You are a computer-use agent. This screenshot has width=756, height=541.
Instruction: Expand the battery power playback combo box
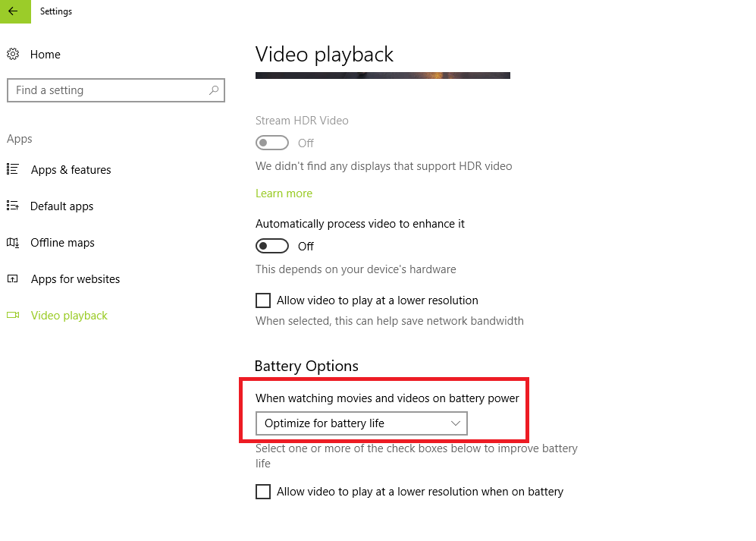click(x=361, y=423)
